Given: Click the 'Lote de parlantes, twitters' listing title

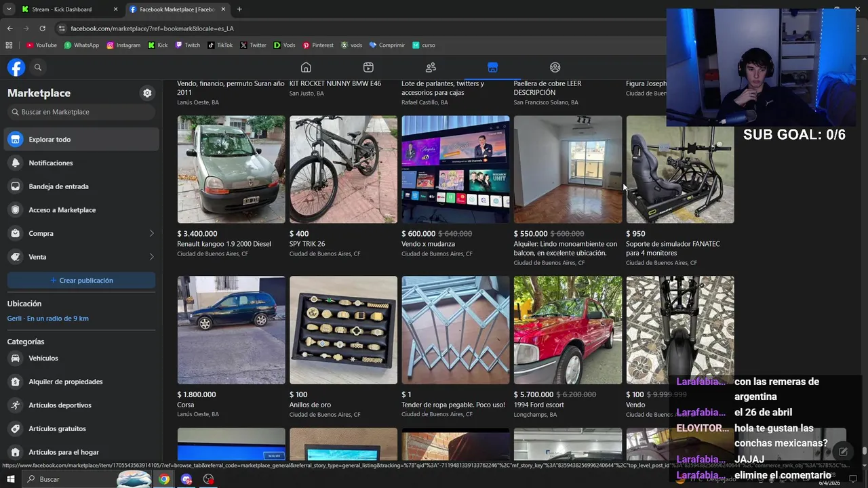Looking at the screenshot, I should [443, 88].
